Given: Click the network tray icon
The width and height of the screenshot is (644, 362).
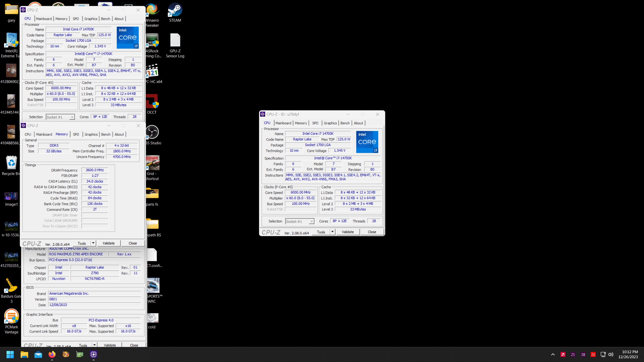Looking at the screenshot, I should (x=603, y=354).
